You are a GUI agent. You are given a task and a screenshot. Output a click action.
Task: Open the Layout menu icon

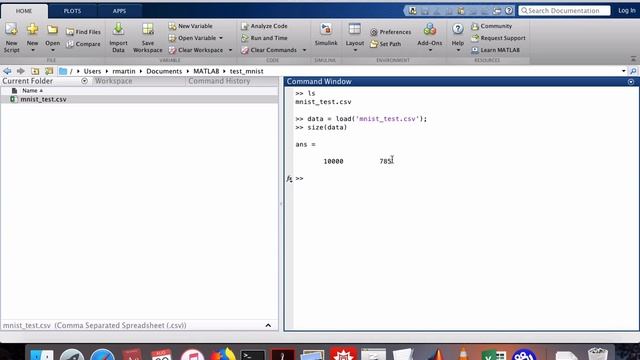click(354, 29)
